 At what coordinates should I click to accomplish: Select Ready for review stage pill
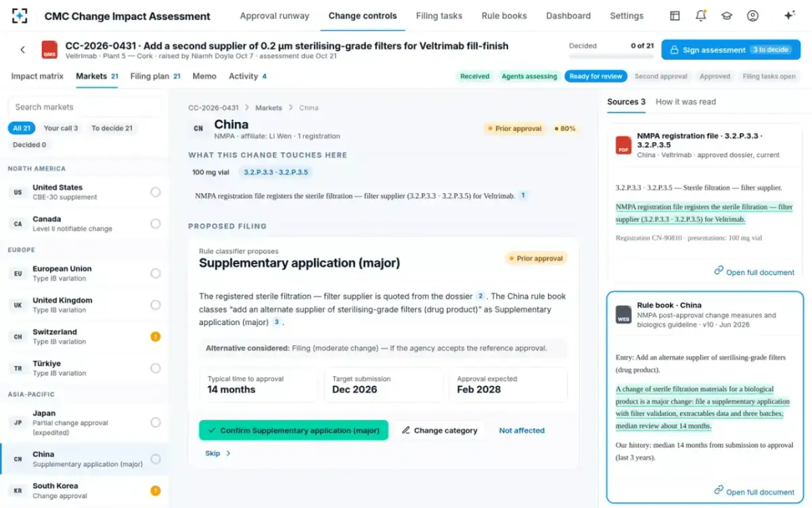tap(595, 77)
